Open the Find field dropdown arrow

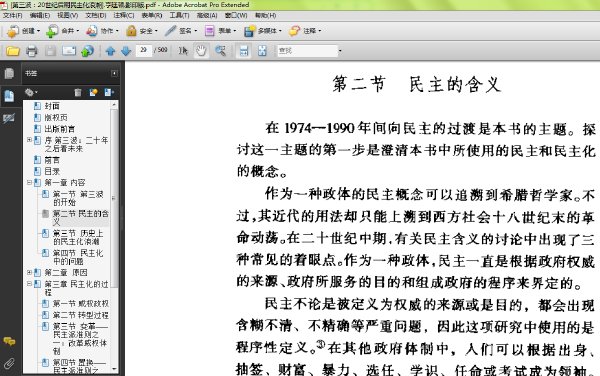coord(340,50)
